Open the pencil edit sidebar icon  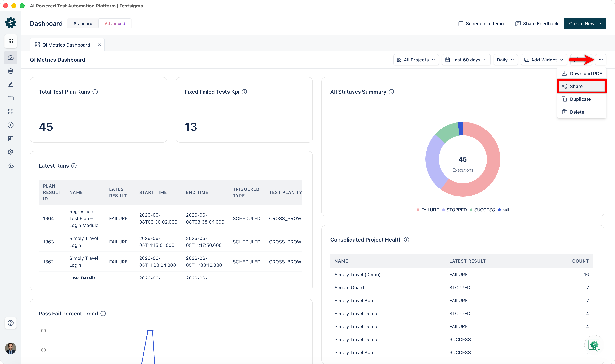click(x=10, y=85)
